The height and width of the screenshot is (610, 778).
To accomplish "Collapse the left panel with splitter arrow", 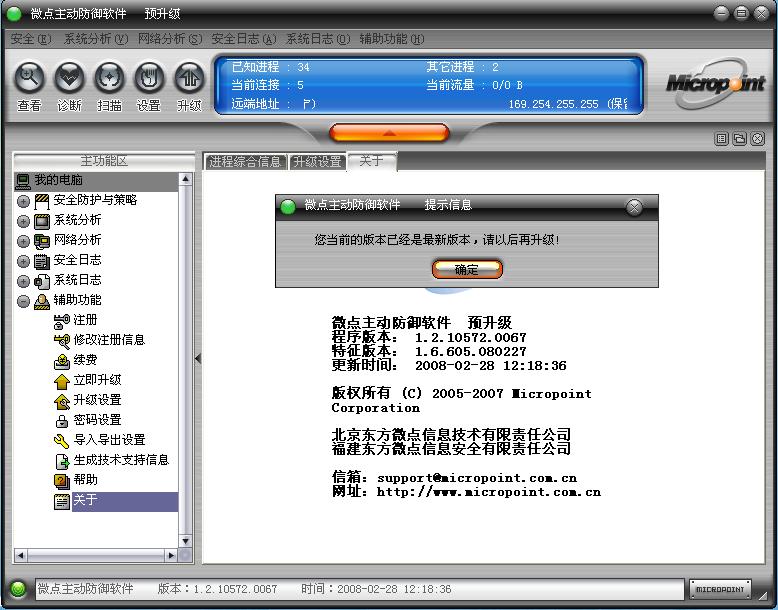I will pyautogui.click(x=198, y=358).
